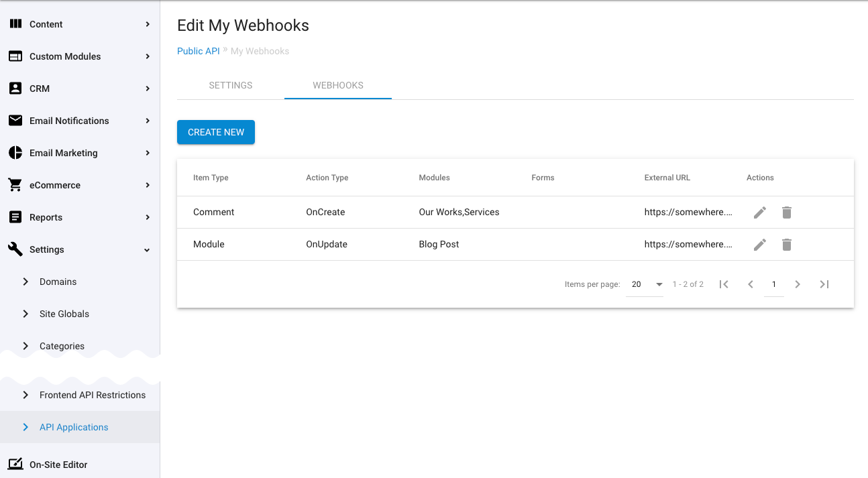The height and width of the screenshot is (478, 868).
Task: Open the Site Globals settings item
Action: (x=64, y=314)
